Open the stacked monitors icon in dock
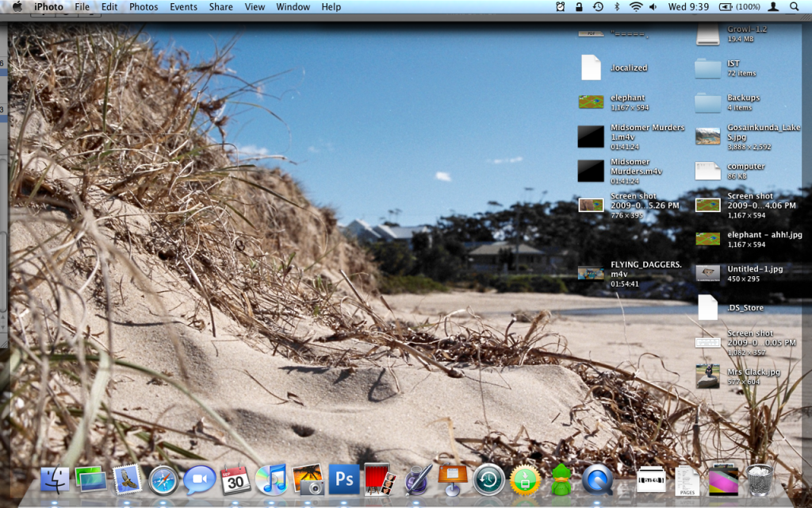This screenshot has width=812, height=508. [x=90, y=479]
